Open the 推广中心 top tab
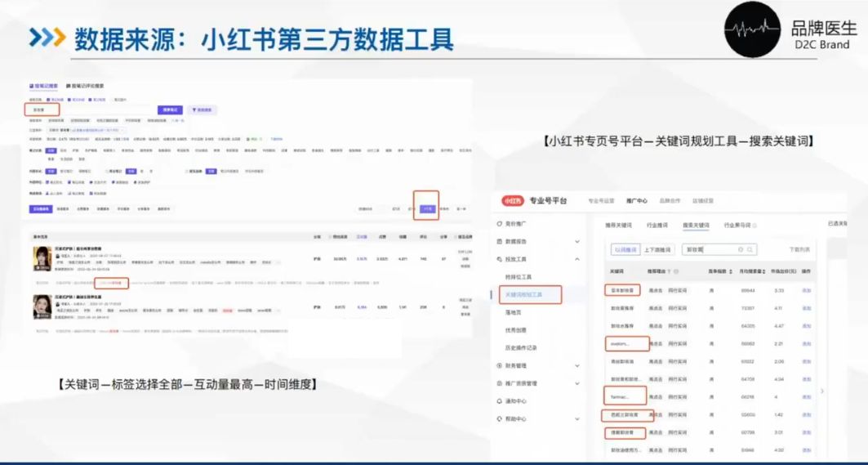Viewport: 868px width, 465px height. 637,201
